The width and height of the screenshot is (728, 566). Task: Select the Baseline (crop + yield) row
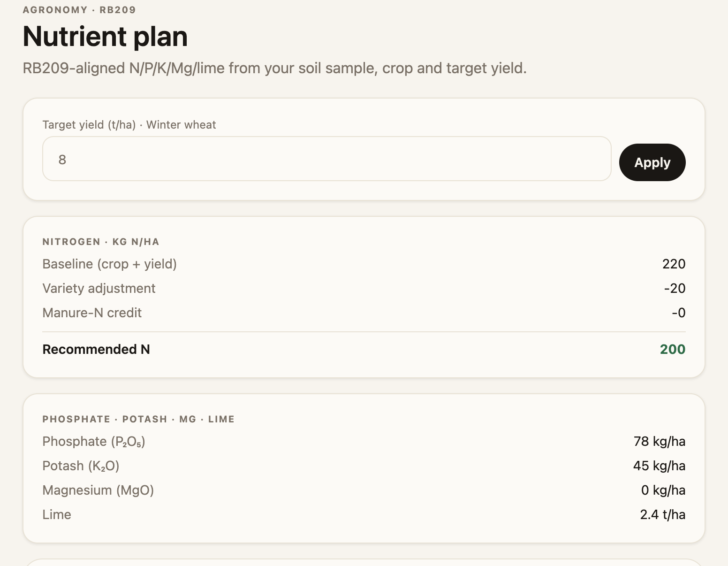tap(364, 264)
